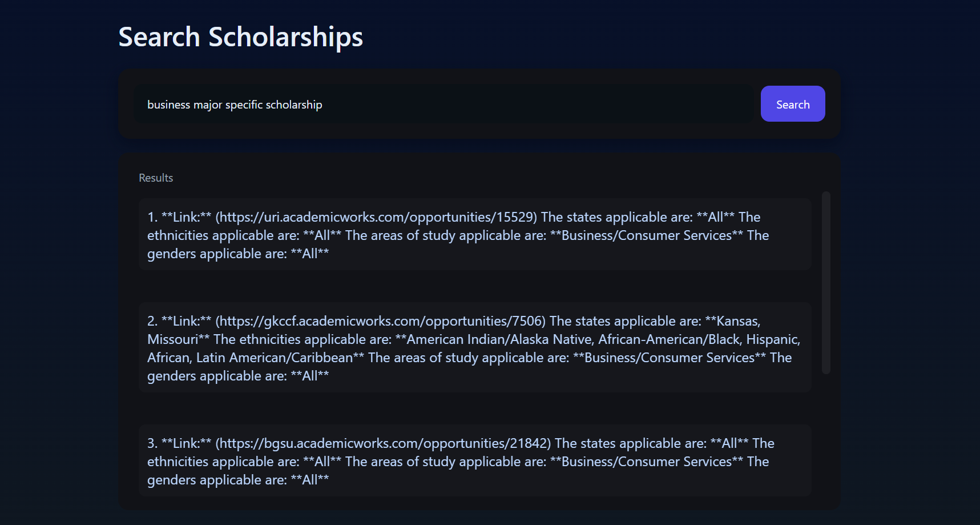Click the Link label in the third result

[x=186, y=443]
